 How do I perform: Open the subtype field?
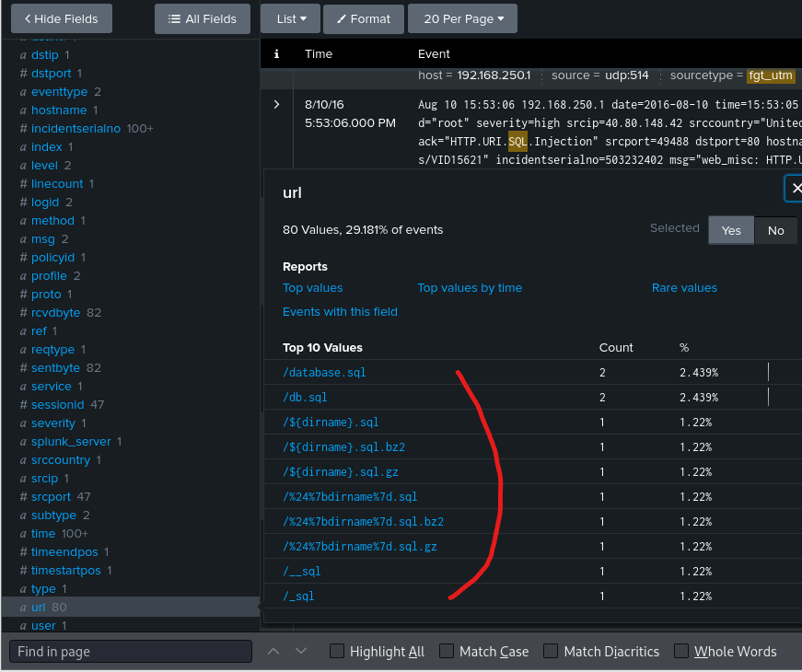click(53, 515)
